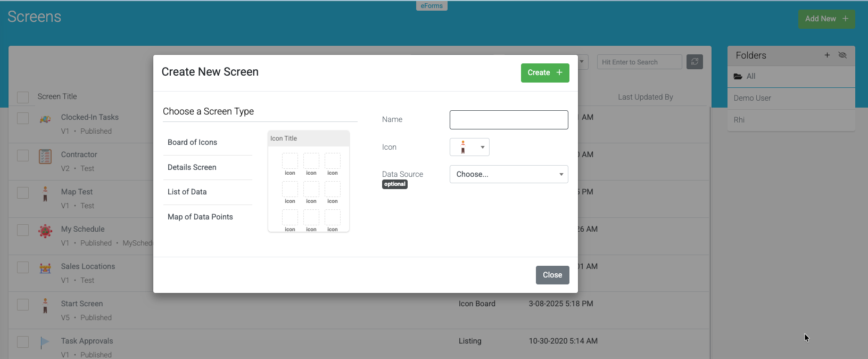Image resolution: width=868 pixels, height=359 pixels.
Task: Click the green Create button
Action: point(545,73)
